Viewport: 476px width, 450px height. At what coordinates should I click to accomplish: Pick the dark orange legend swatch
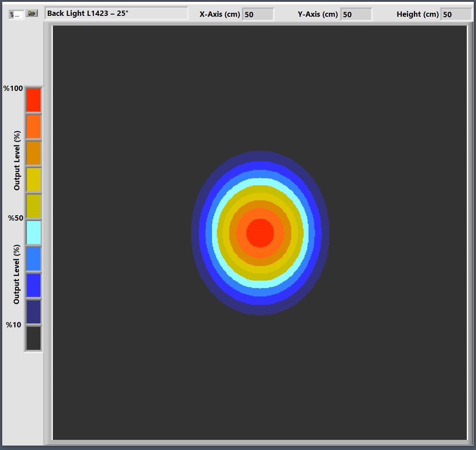33,153
